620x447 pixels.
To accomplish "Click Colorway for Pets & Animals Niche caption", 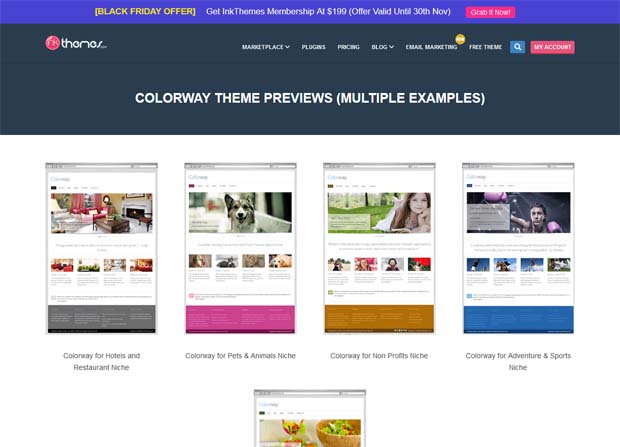I will [x=240, y=356].
